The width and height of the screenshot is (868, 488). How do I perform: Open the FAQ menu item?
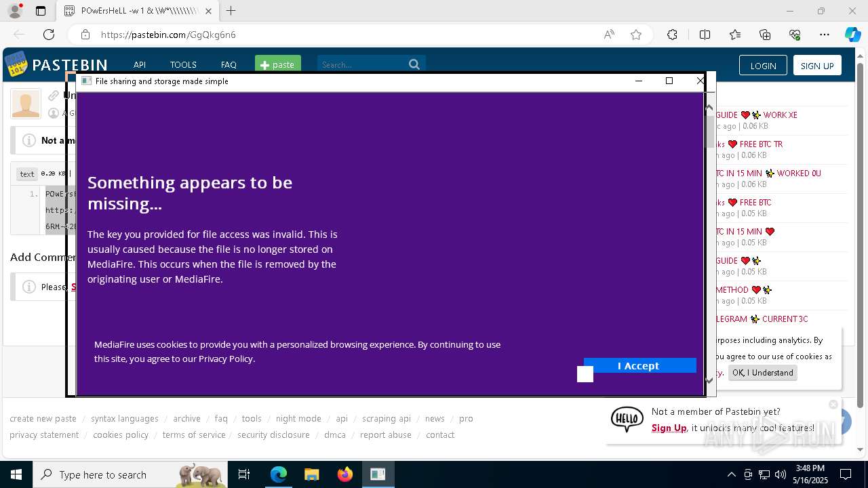coord(229,65)
